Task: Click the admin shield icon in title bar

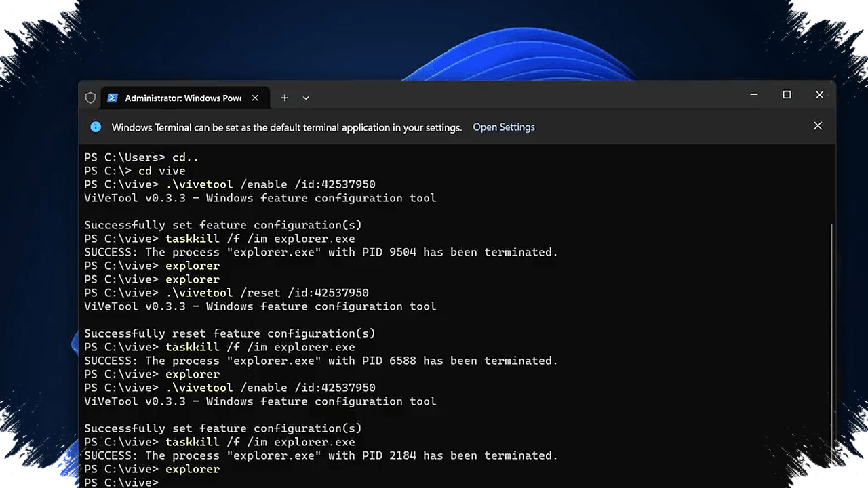Action: tap(90, 98)
